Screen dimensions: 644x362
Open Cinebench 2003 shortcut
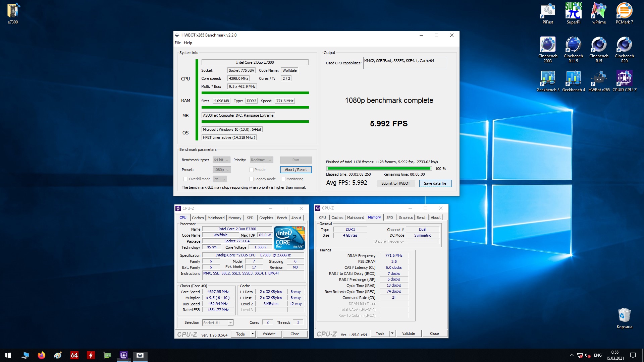pos(548,50)
